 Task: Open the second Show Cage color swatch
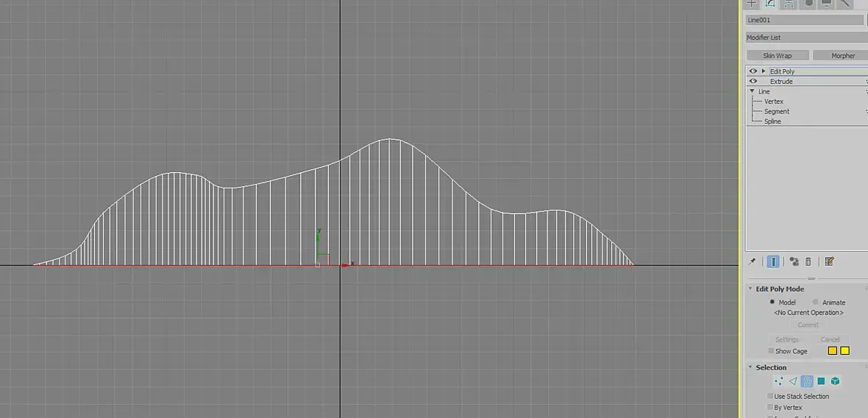[x=844, y=351]
